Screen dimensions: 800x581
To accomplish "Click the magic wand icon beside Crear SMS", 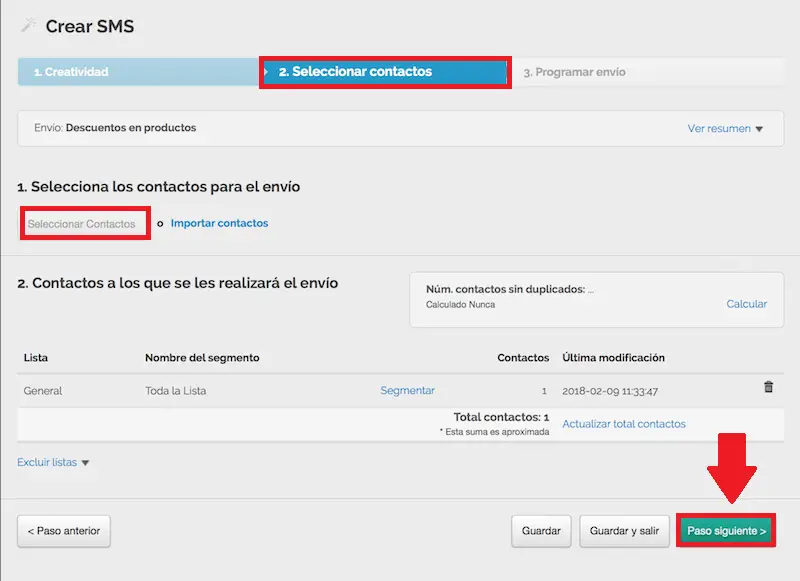I will pos(29,24).
